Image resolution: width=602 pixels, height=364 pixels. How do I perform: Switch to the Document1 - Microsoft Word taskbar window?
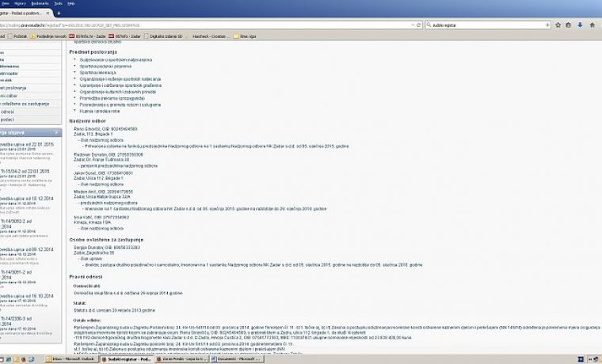click(238, 359)
